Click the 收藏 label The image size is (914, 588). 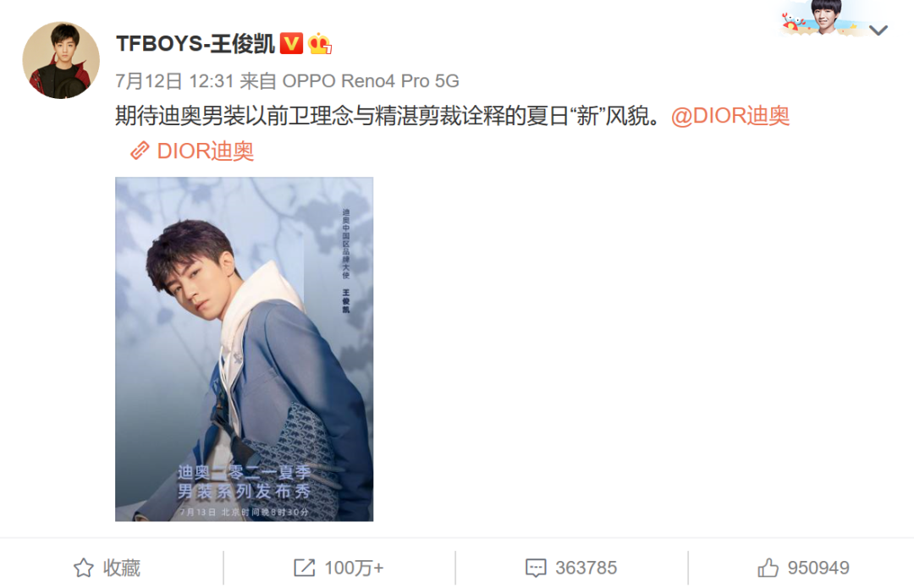pyautogui.click(x=122, y=568)
